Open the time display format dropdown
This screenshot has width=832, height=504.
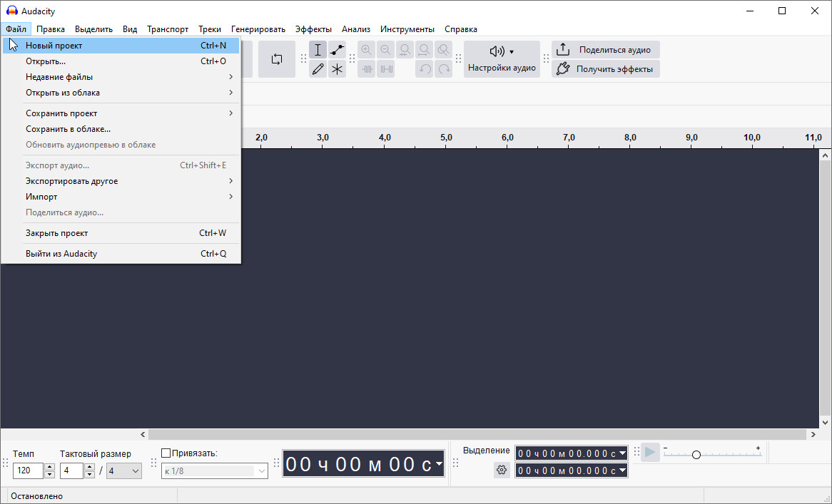[x=439, y=464]
